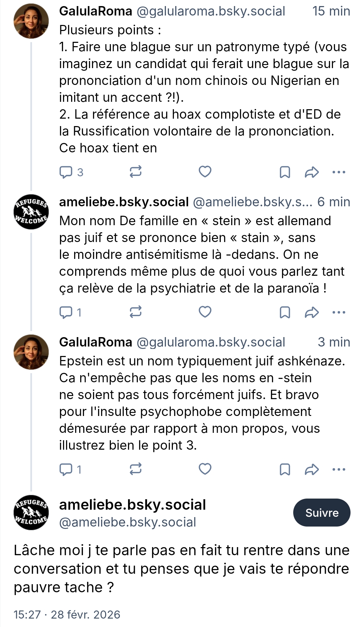Bookmark the "Plusieurs points" post
The height and width of the screenshot is (627, 364).
tap(285, 172)
